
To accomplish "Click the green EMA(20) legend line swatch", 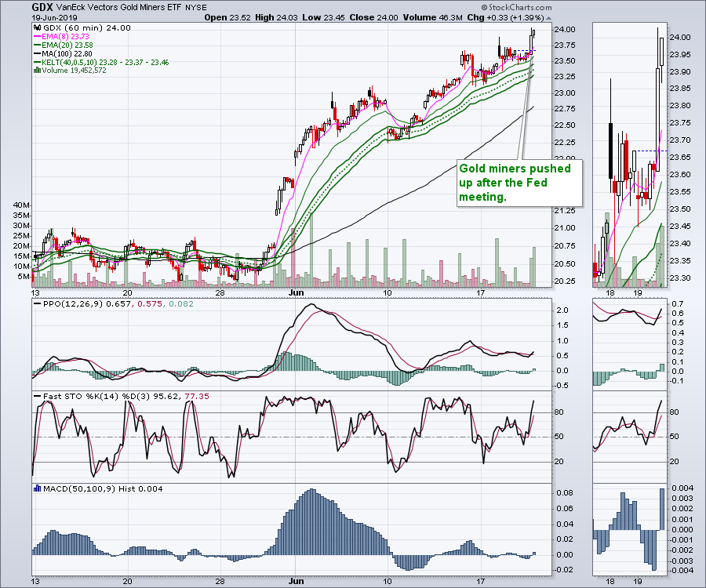I will (x=38, y=45).
